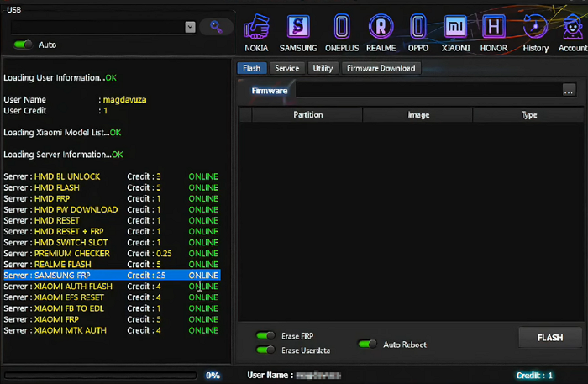This screenshot has width=588, height=384.
Task: Open the NOKIA brand icon
Action: (x=256, y=33)
